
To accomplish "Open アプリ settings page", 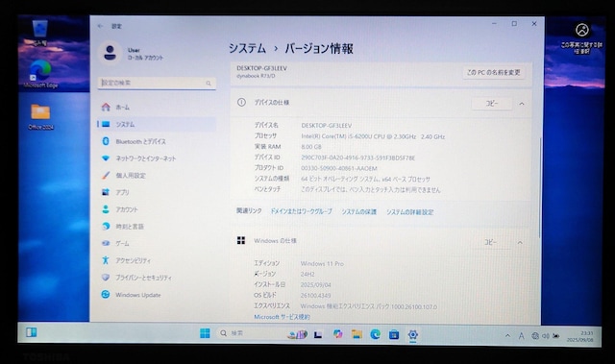I will 157,192.
